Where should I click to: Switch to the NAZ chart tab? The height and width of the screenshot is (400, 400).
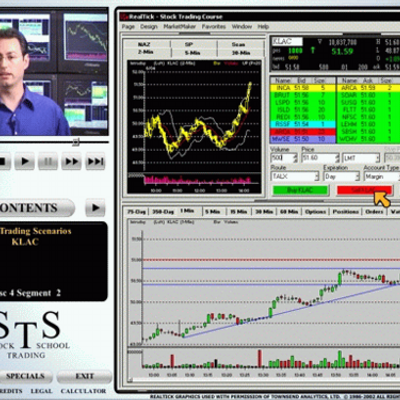click(x=144, y=44)
